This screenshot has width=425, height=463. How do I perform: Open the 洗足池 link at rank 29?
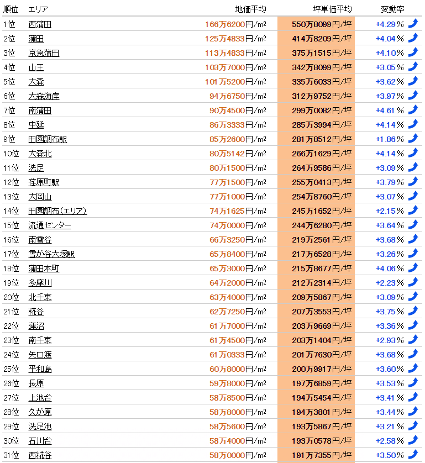click(40, 426)
